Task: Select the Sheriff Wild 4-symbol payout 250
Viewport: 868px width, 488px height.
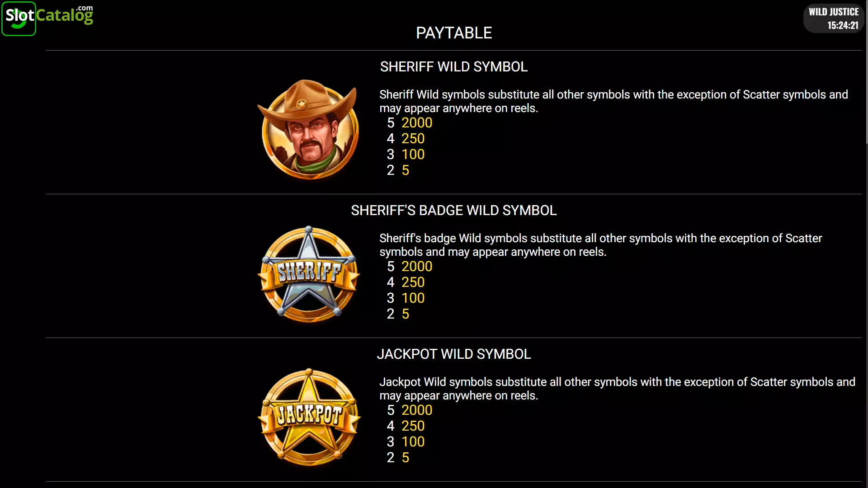Action: pos(413,139)
